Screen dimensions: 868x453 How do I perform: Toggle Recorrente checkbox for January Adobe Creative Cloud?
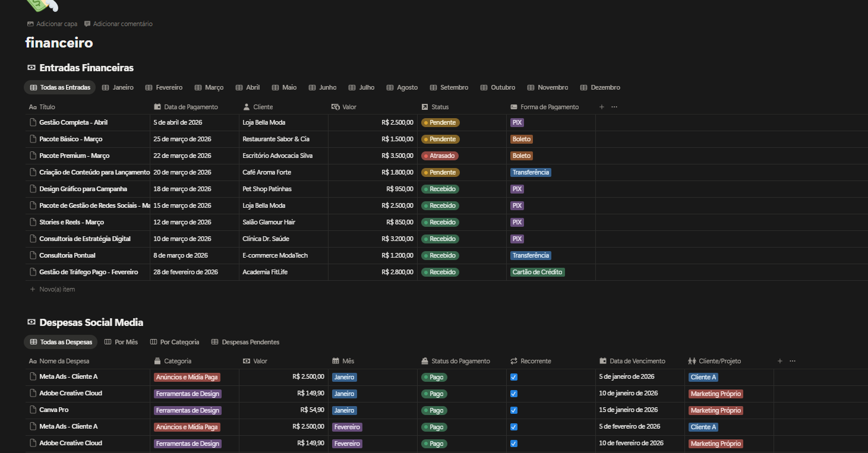[x=514, y=394]
